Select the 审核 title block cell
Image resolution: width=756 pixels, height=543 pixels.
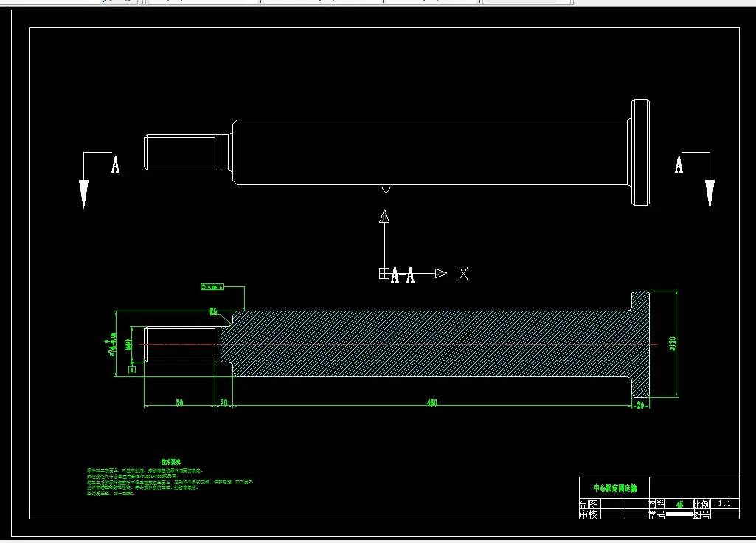pyautogui.click(x=589, y=514)
